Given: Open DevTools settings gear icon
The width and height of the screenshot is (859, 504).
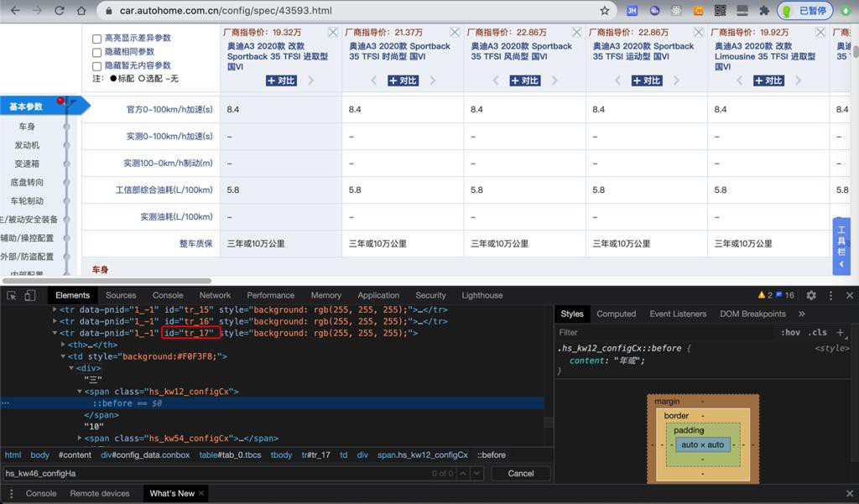Looking at the screenshot, I should pyautogui.click(x=811, y=295).
